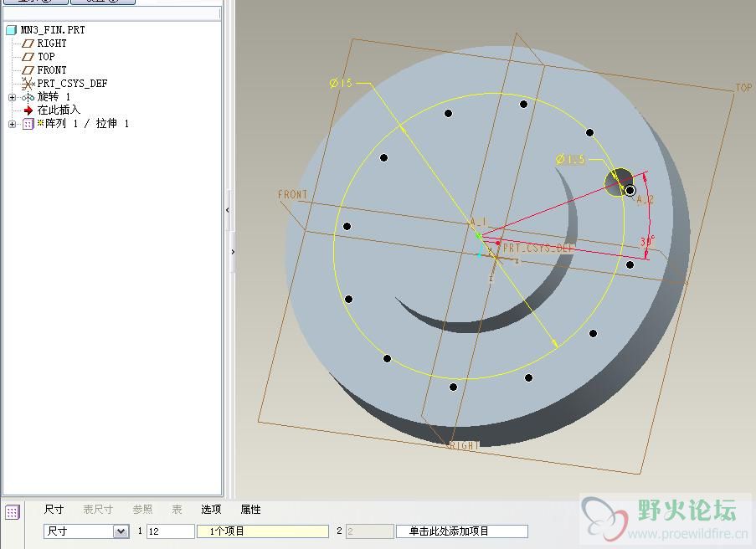This screenshot has height=549, width=756.
Task: Click the TOP plane icon in tree
Action: pyautogui.click(x=28, y=57)
